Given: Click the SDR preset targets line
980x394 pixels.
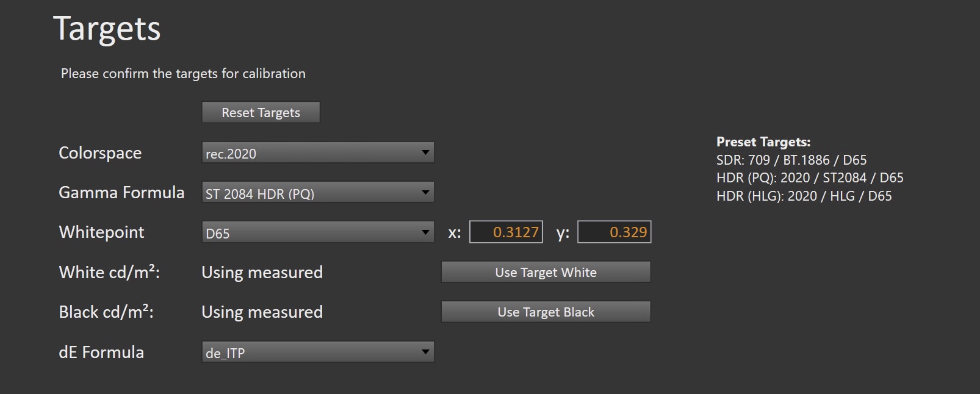Looking at the screenshot, I should click(x=791, y=160).
